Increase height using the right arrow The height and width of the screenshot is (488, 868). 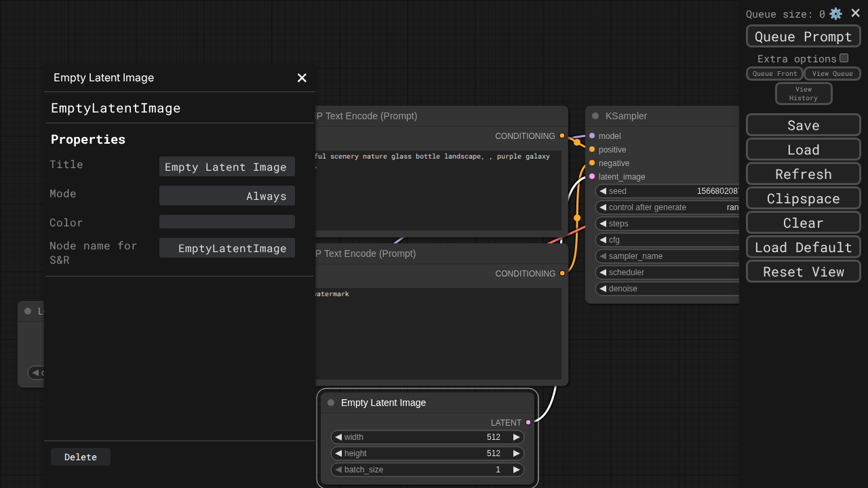(x=517, y=453)
